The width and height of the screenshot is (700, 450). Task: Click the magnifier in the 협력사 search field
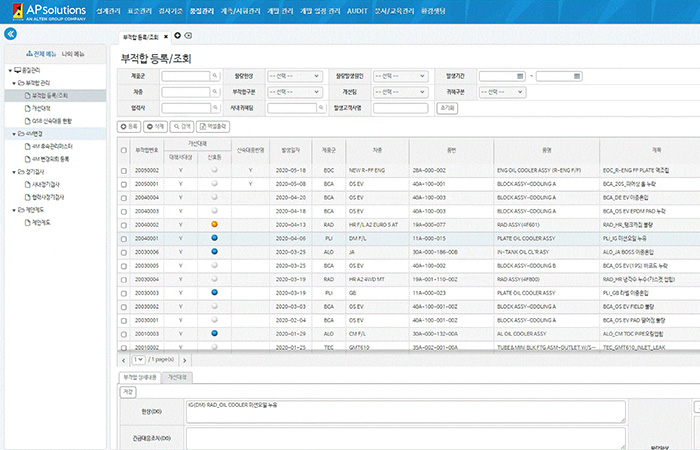click(x=215, y=108)
